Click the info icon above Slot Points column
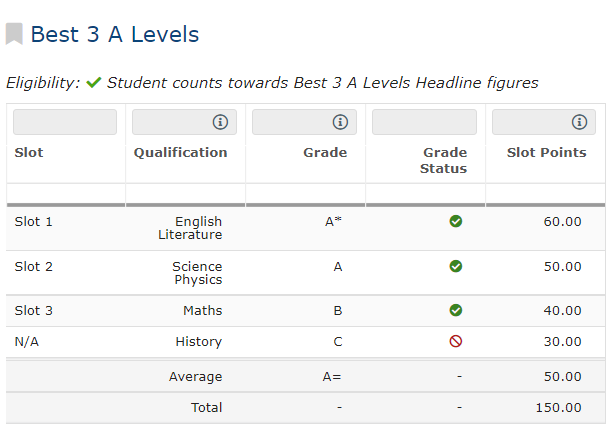Screen dimensions: 610x445 point(579,122)
